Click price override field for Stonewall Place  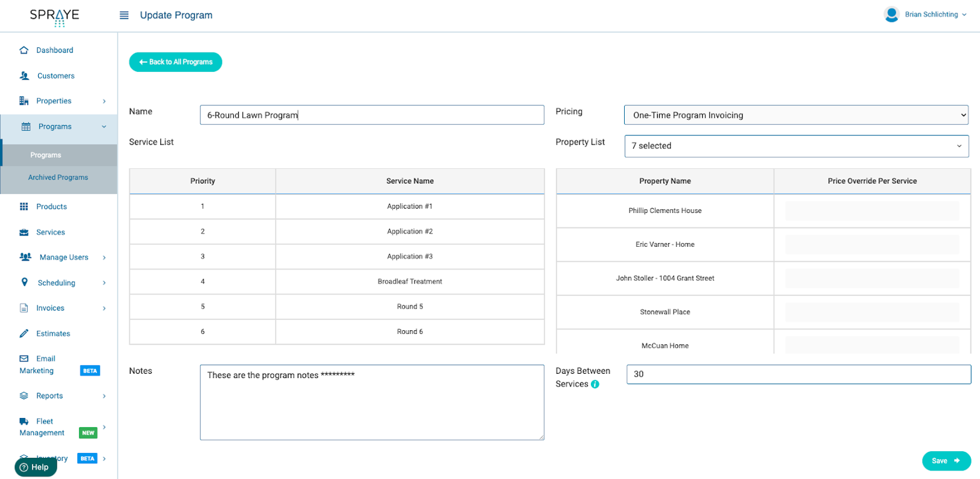point(872,312)
